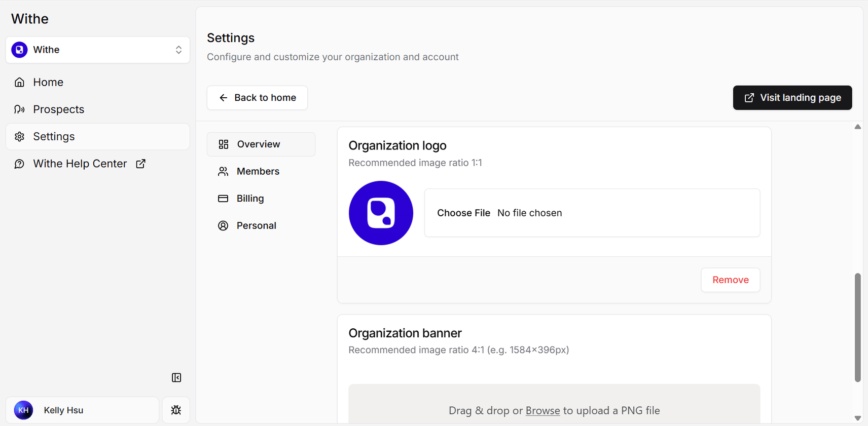This screenshot has height=426, width=868.
Task: Go to Home in sidebar
Action: pyautogui.click(x=98, y=82)
